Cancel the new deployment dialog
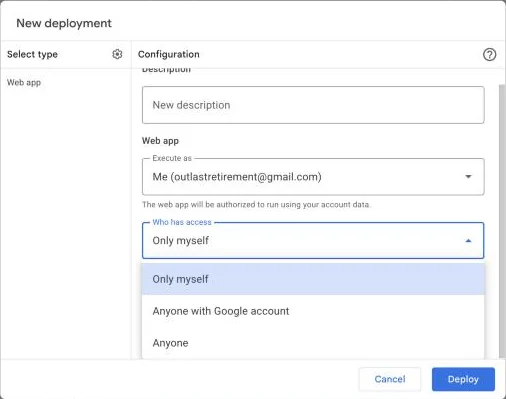Image resolution: width=506 pixels, height=399 pixels. point(390,379)
